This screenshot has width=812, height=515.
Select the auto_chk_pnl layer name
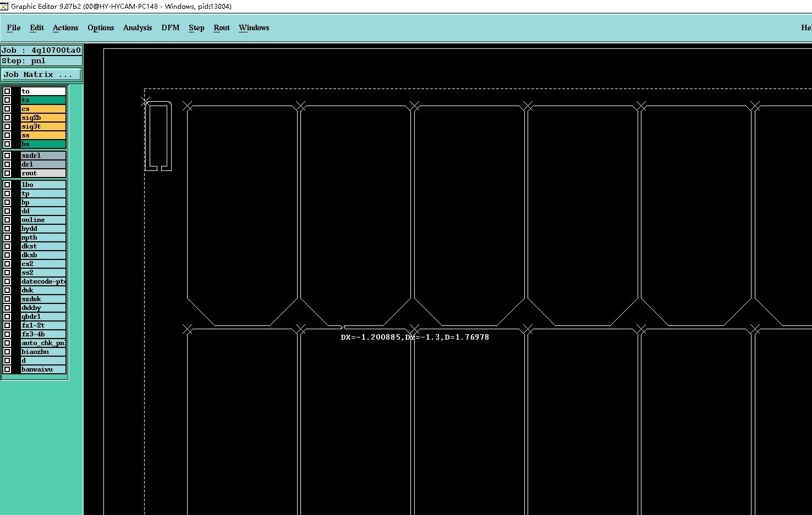[43, 343]
